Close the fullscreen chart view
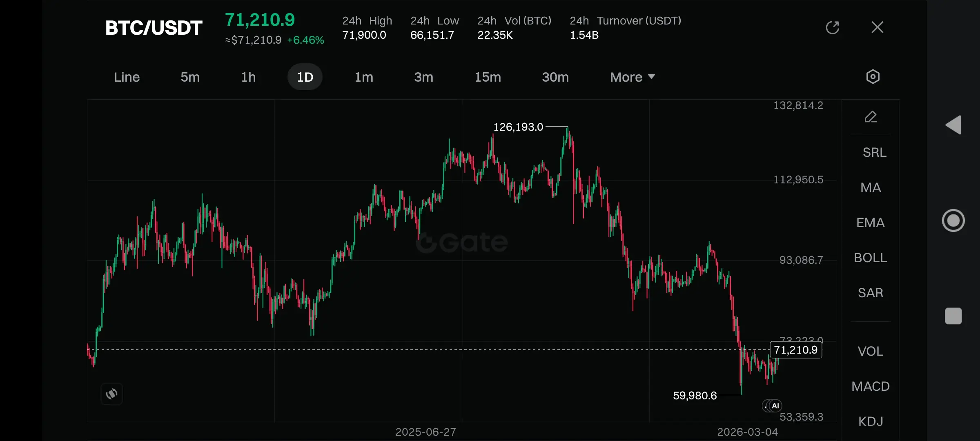The height and width of the screenshot is (441, 980). 877,28
